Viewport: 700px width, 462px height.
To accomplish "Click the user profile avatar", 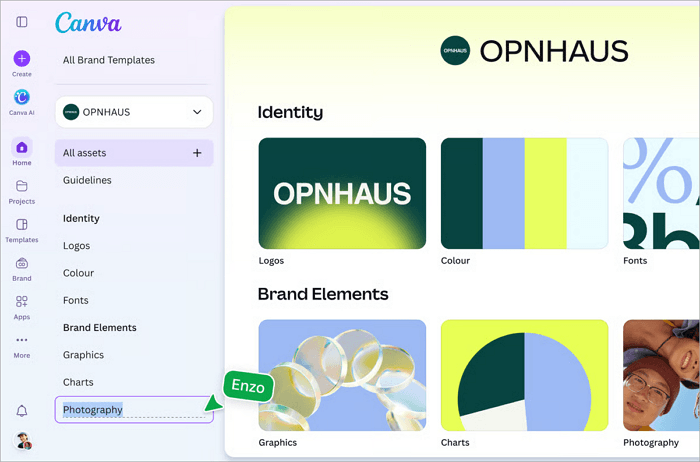I will tap(23, 440).
